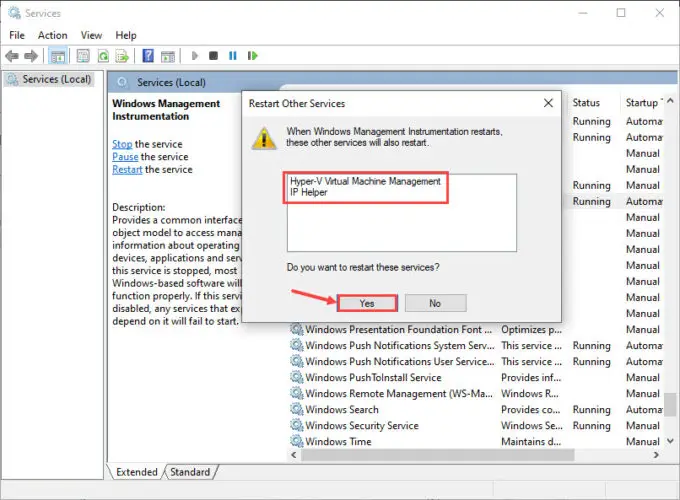Click the vertical scrollbar down arrow
This screenshot has width=680, height=500.
670,441
